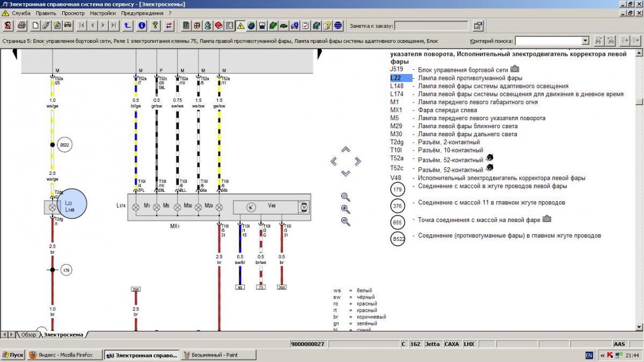644x362 pixels.
Task: Click the top magnifier zoom icon
Action: pyautogui.click(x=346, y=197)
